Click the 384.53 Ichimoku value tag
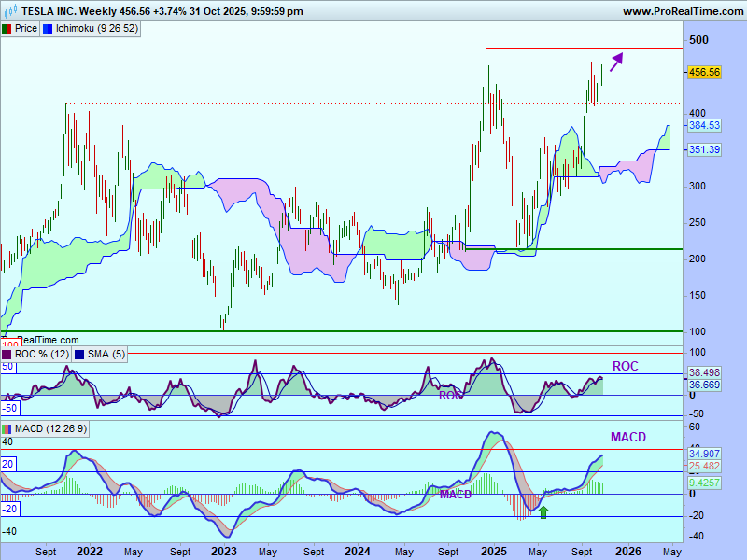Viewport: 747px width, 560px height. (x=703, y=125)
